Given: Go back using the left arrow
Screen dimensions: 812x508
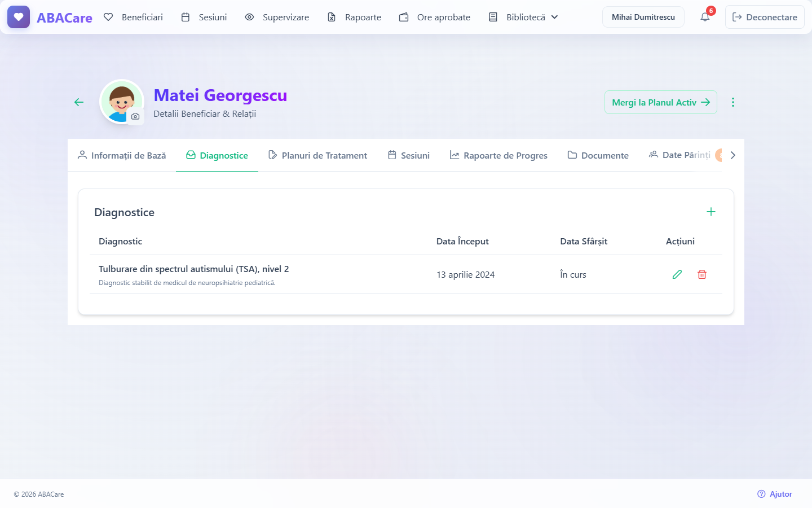Looking at the screenshot, I should pos(79,102).
